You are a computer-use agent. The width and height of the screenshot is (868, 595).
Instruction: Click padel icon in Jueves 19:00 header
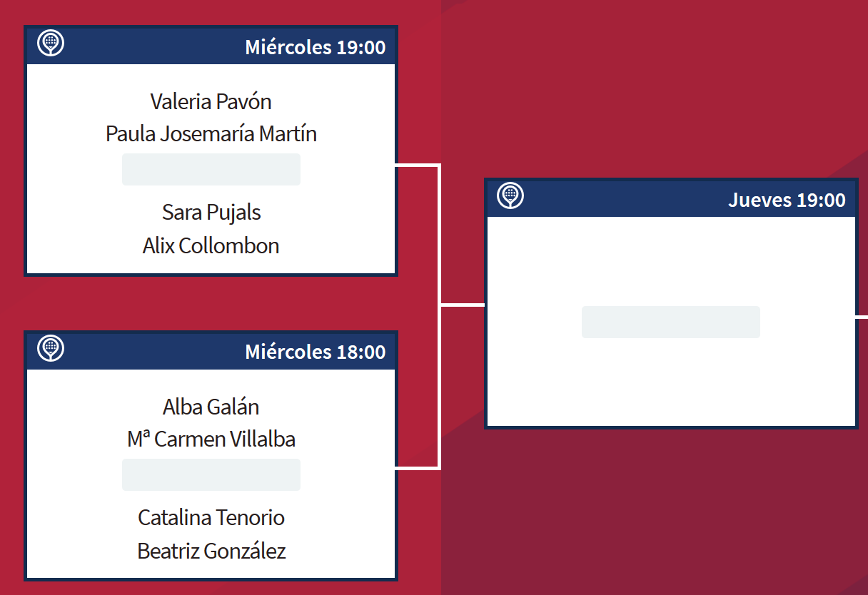point(510,195)
